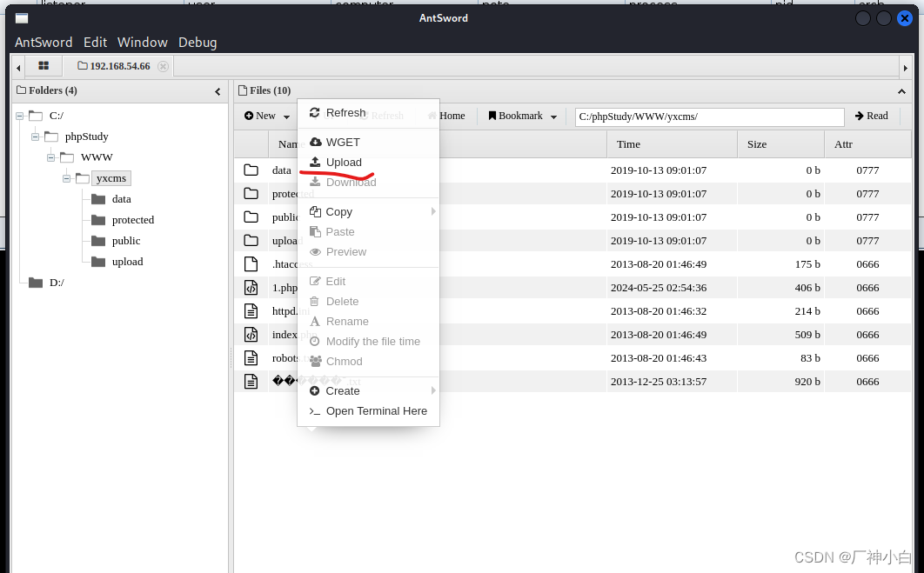Click the Read button

click(872, 116)
